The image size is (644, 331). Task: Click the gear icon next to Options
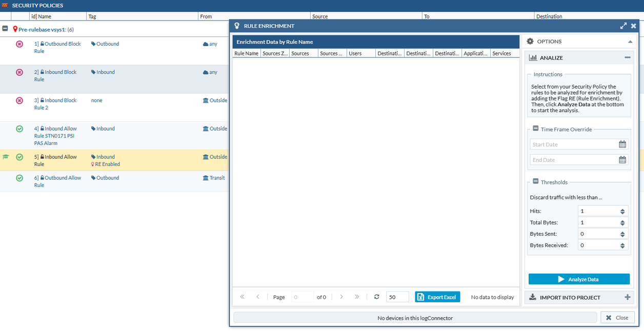point(530,42)
